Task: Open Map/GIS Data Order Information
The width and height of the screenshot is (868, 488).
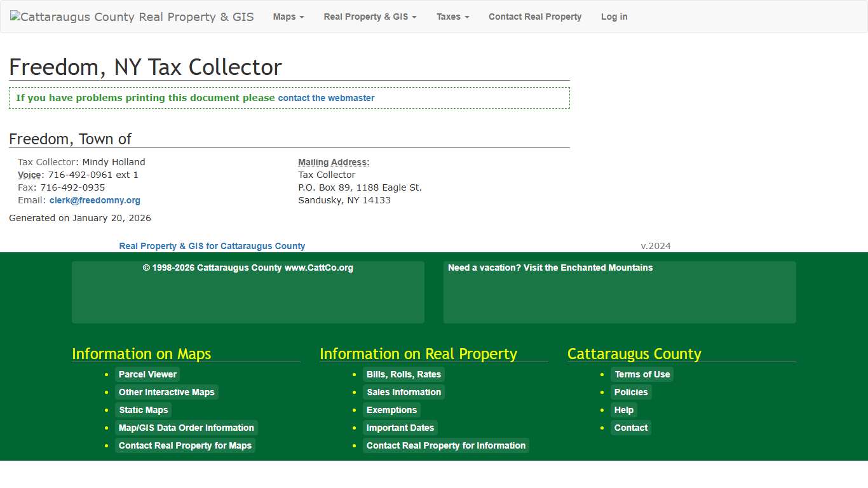Action: coord(186,428)
